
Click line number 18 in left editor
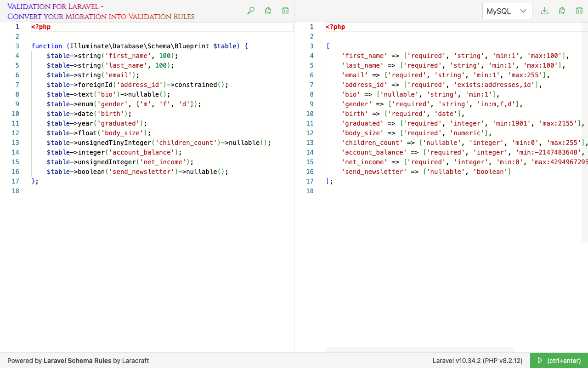click(x=16, y=191)
